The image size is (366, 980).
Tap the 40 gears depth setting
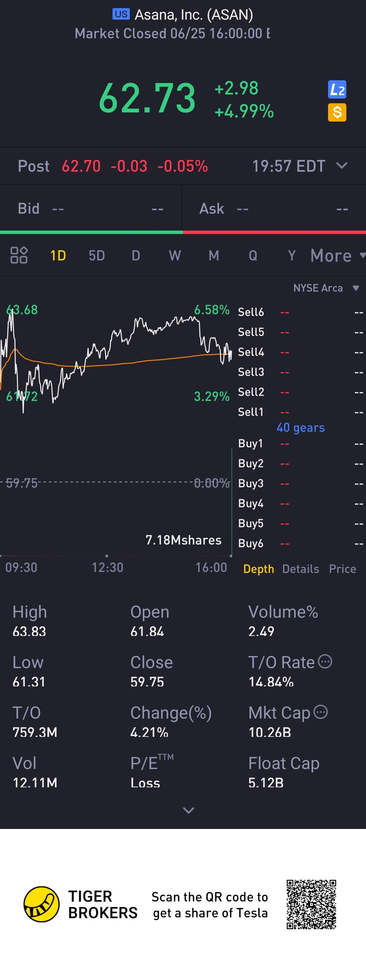point(301,428)
